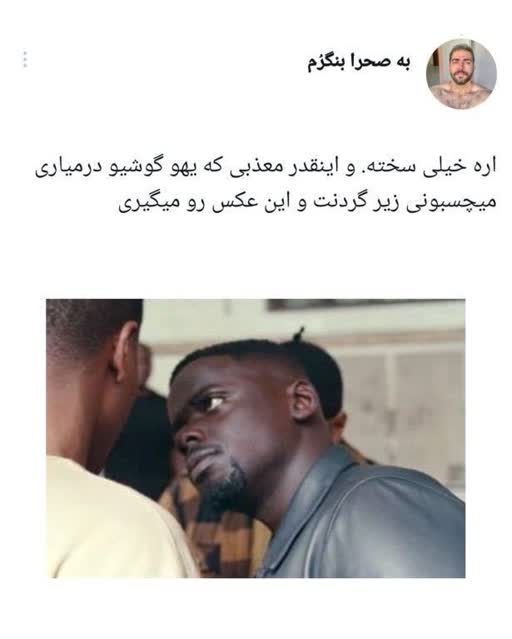Tap the blank area below the photo
Viewport: 512px width, 639px height.
256,607
